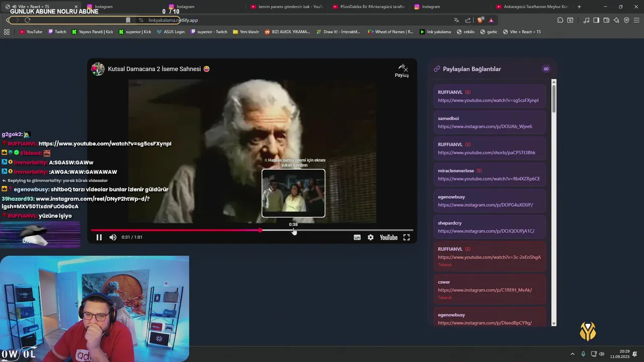Image resolution: width=644 pixels, height=362 pixels.
Task: Open the YouTube bookmark
Action: click(x=31, y=32)
